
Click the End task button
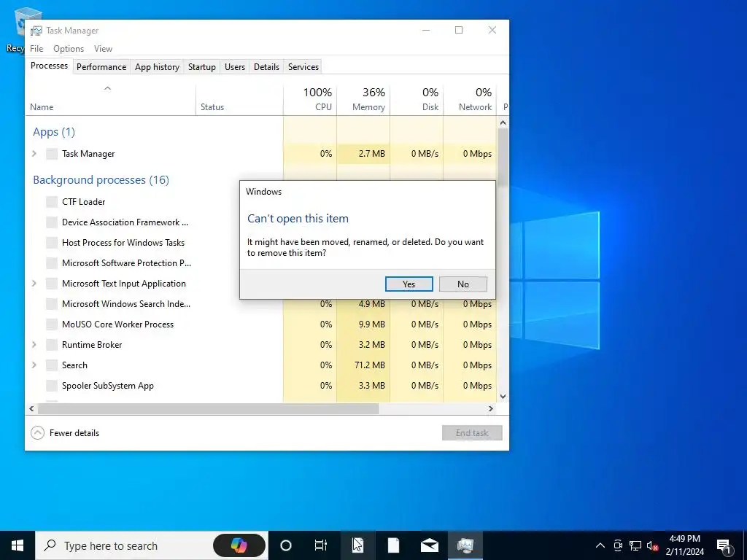[472, 433]
